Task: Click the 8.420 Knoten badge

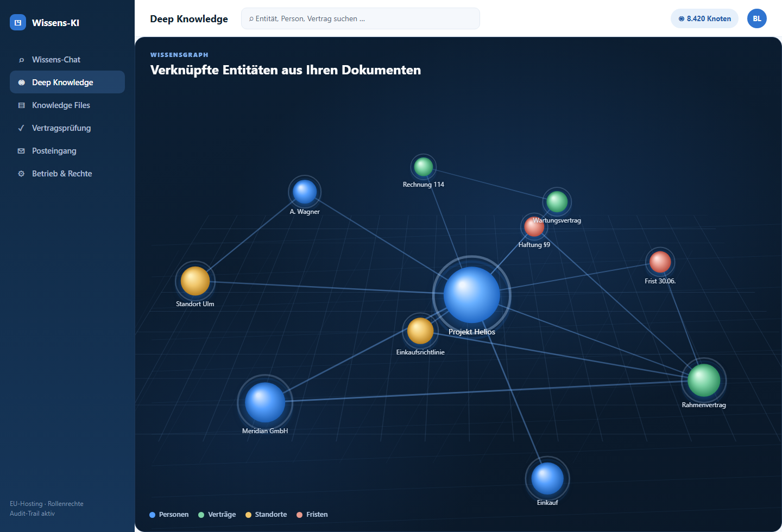Action: point(704,18)
